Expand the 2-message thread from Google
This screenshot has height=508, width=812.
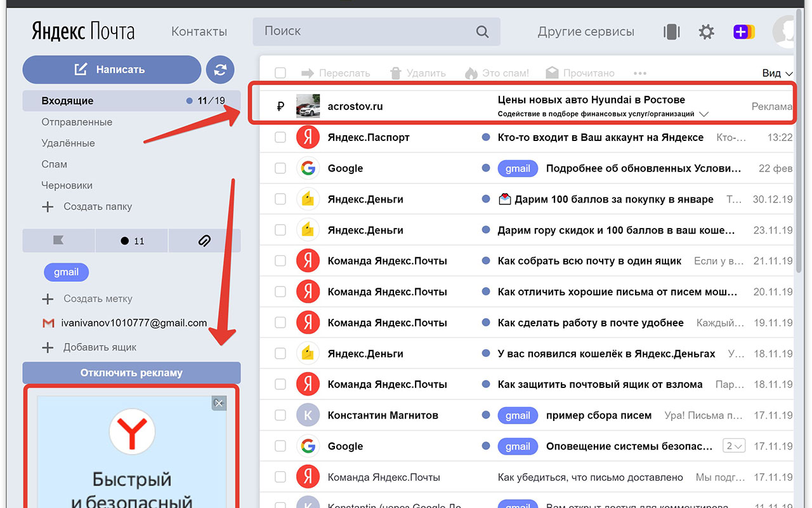coord(734,446)
